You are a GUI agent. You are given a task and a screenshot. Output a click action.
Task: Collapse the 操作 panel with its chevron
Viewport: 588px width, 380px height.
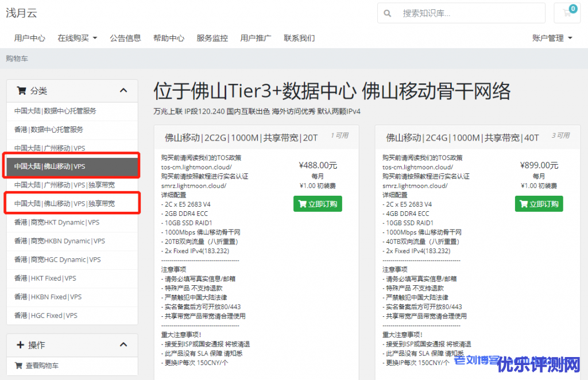(x=123, y=345)
